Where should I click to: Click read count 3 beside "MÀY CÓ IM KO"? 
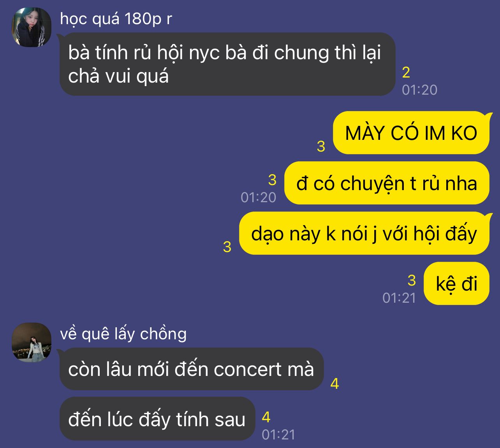321,146
